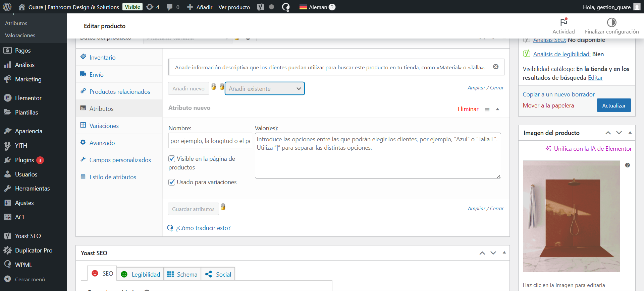The height and width of the screenshot is (291, 644).
Task: Click the WPML icon in admin bar
Action: coord(286,7)
